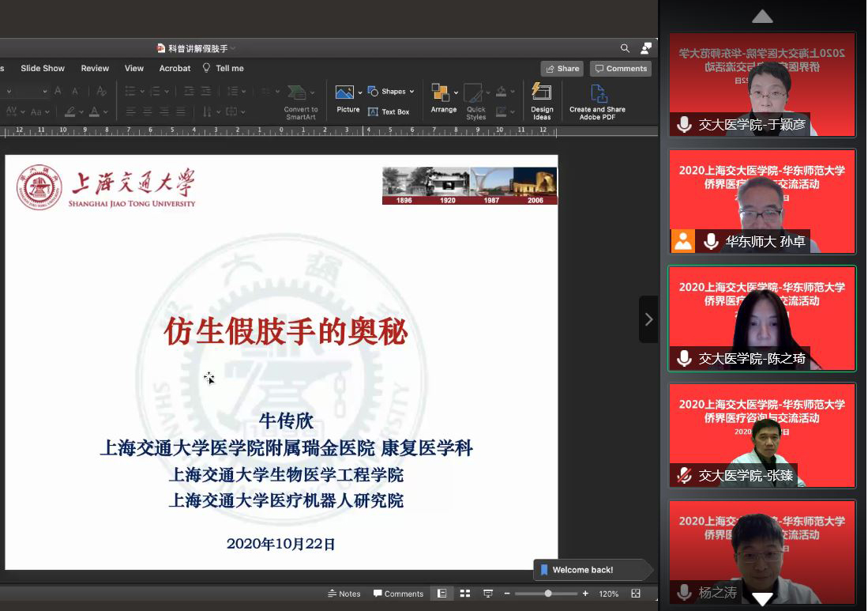868x611 pixels.
Task: Click muted microphone icon of 交大医学院-张臻
Action: point(684,475)
